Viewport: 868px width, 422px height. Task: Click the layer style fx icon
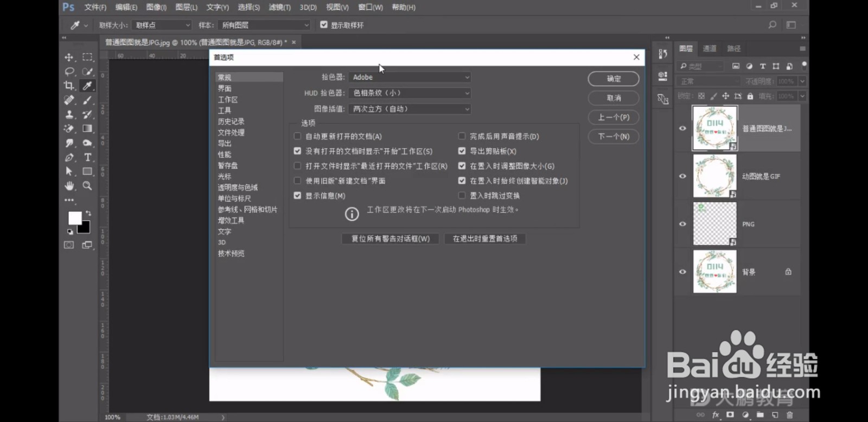click(x=716, y=415)
